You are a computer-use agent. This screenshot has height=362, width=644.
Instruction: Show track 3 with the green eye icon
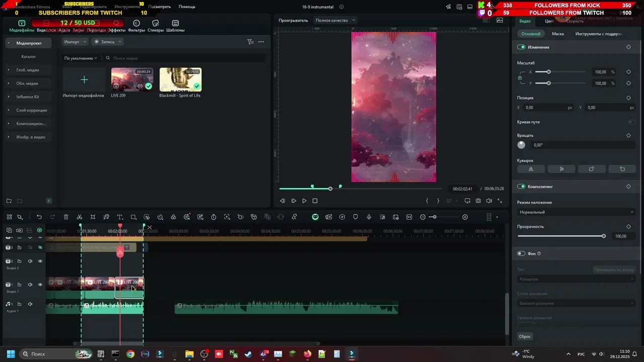(x=40, y=247)
